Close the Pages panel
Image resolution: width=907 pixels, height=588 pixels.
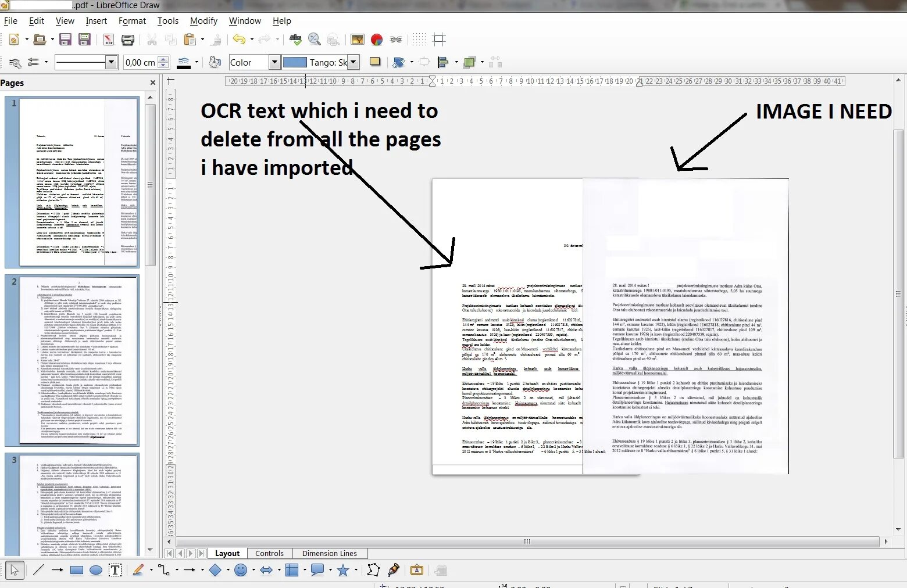click(153, 83)
